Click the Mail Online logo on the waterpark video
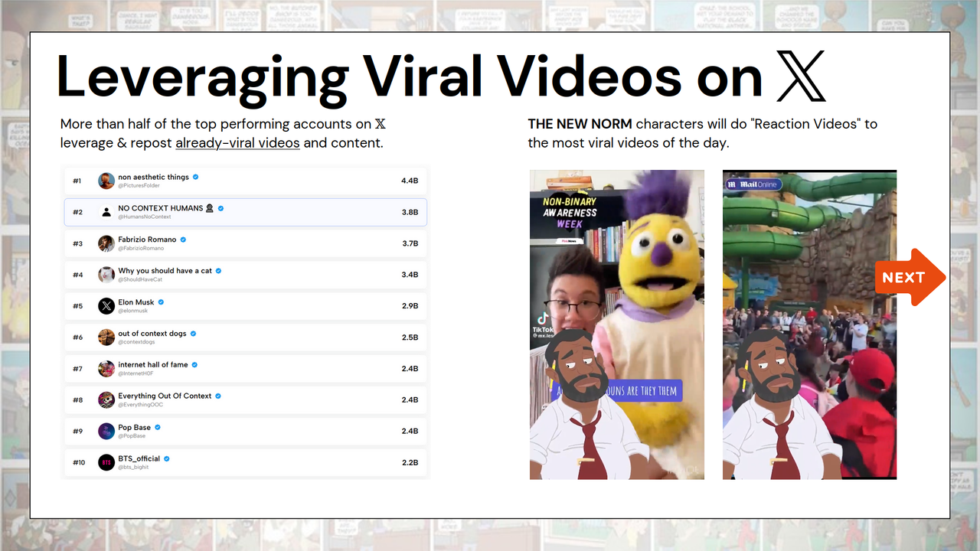 [x=753, y=184]
